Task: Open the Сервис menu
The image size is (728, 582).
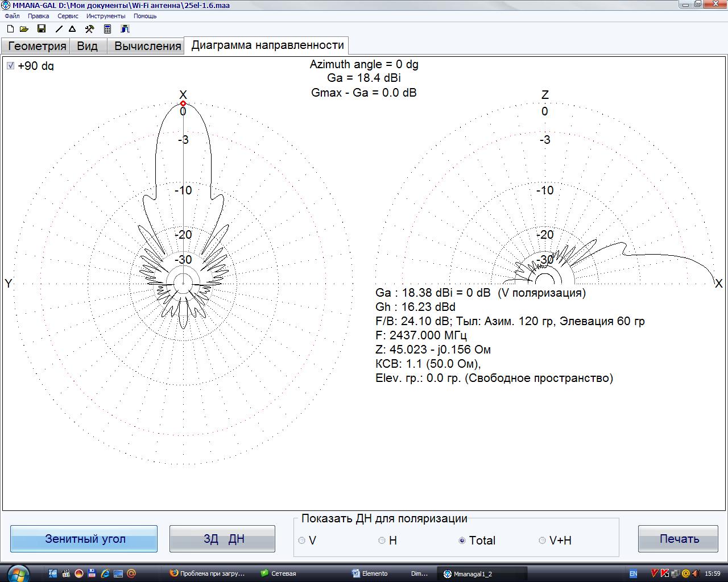Action: [68, 16]
